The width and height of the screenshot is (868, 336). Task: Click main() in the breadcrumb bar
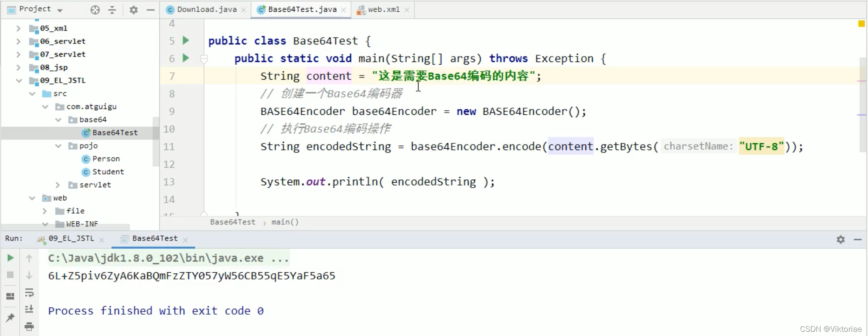pos(285,222)
